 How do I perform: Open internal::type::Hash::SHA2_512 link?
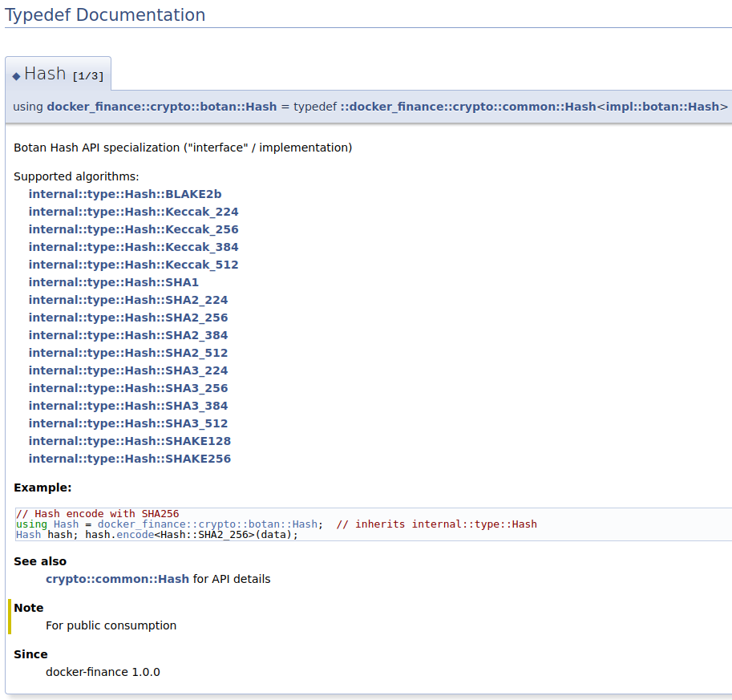click(x=128, y=353)
